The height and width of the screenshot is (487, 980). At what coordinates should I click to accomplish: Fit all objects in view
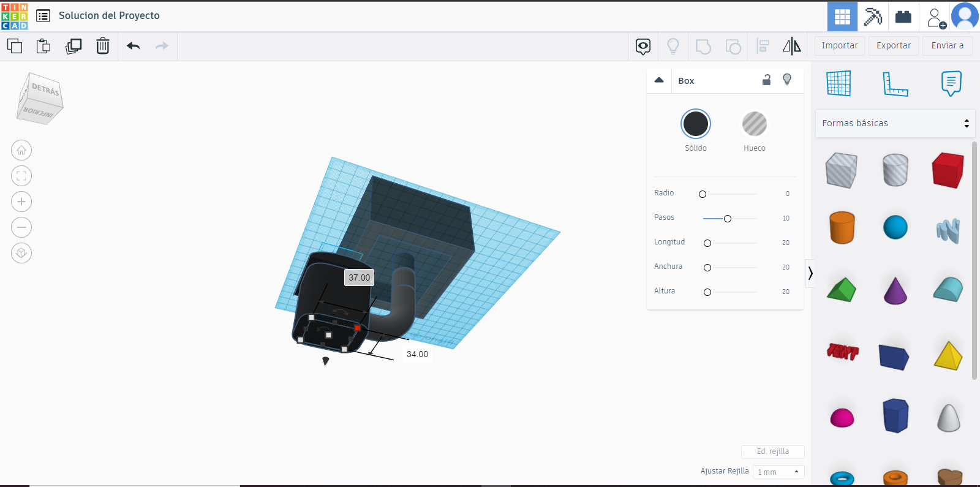pyautogui.click(x=21, y=176)
